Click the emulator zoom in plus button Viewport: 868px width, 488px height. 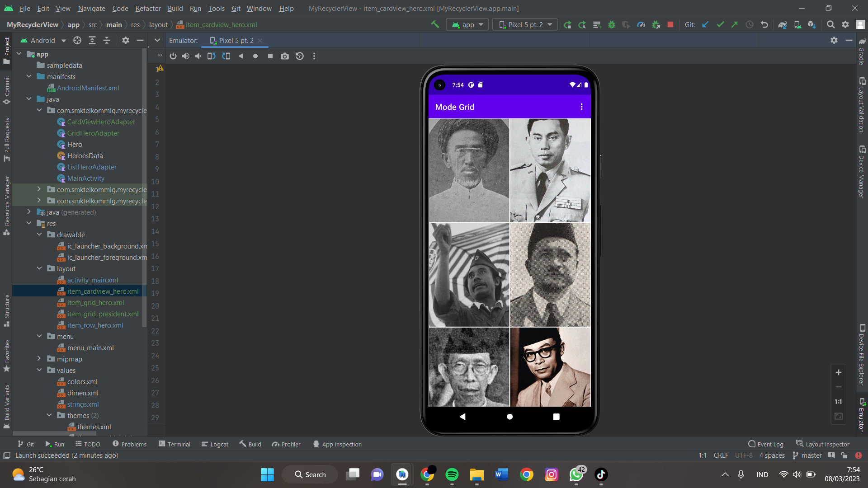[838, 372]
